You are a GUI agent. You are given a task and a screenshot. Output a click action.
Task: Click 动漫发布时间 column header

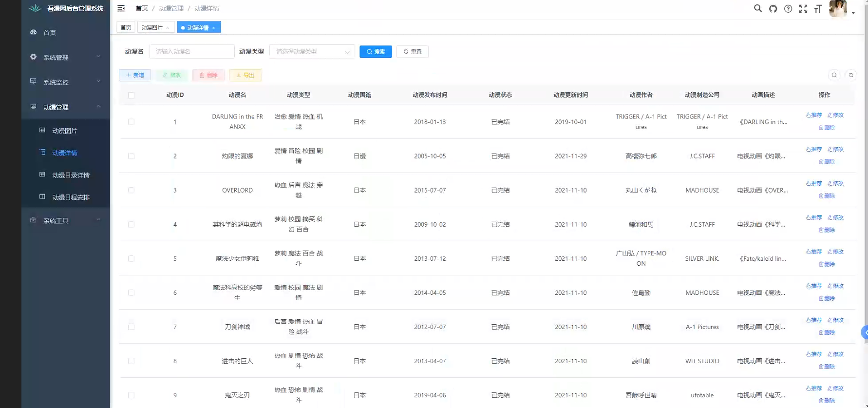coord(430,95)
